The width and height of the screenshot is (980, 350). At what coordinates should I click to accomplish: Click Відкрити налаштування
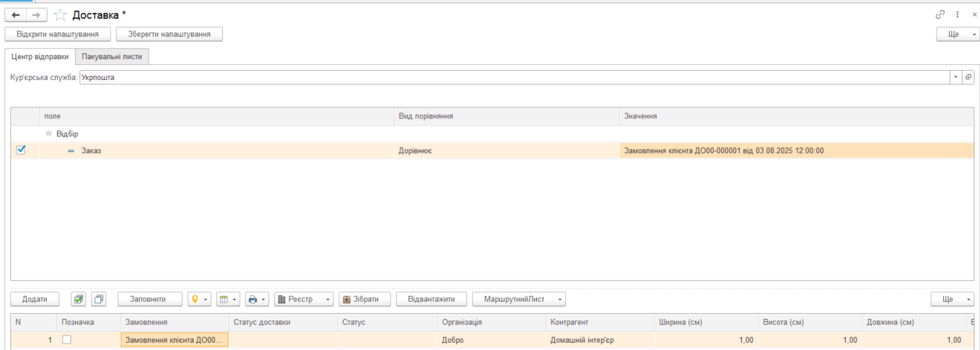pyautogui.click(x=58, y=34)
